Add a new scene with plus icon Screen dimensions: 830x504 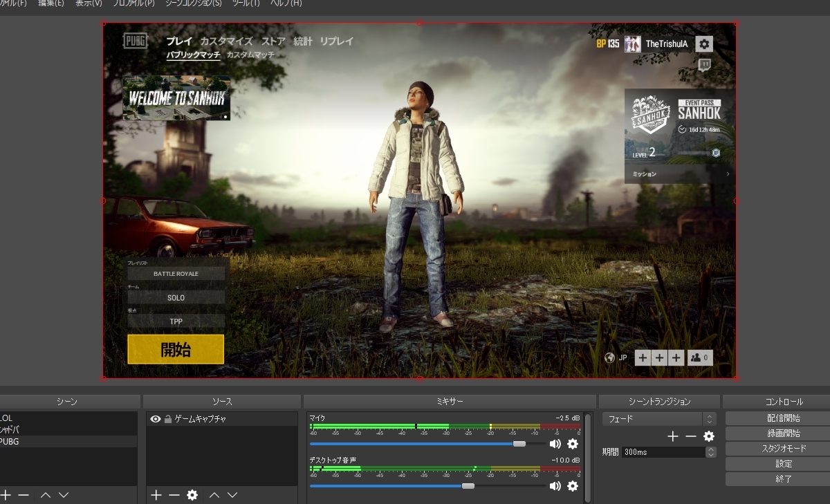click(x=6, y=494)
